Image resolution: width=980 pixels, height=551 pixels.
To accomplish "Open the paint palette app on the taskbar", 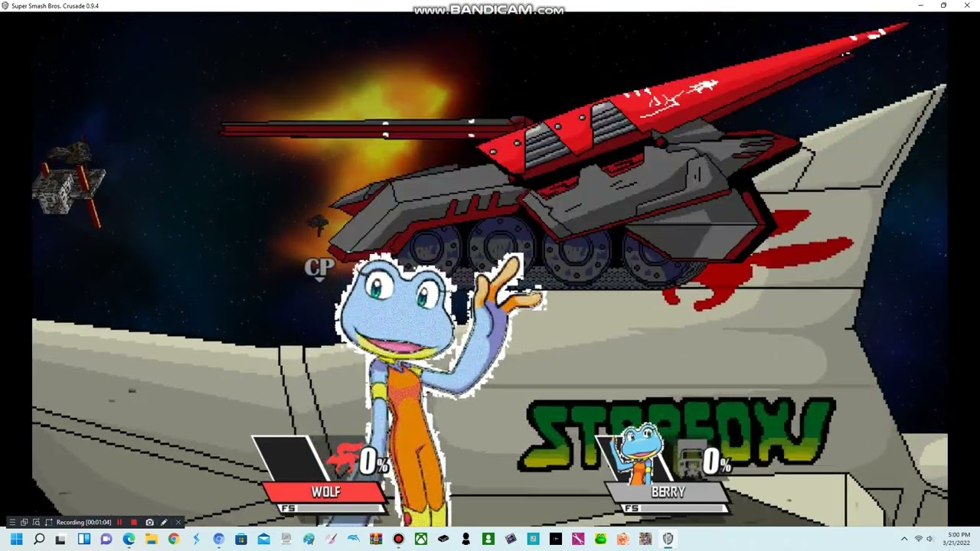I will click(309, 540).
